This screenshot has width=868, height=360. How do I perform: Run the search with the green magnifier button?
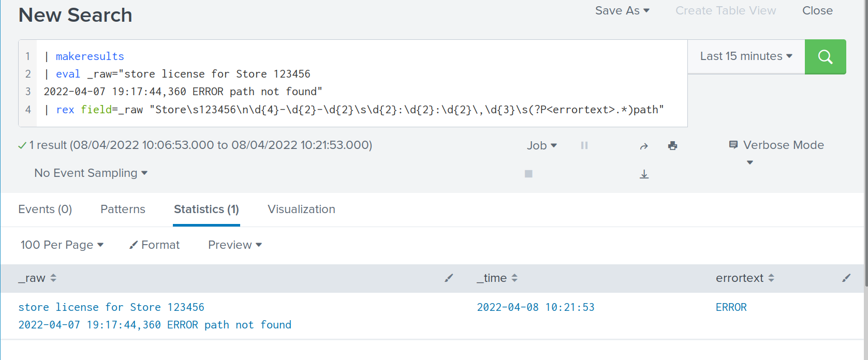(825, 57)
